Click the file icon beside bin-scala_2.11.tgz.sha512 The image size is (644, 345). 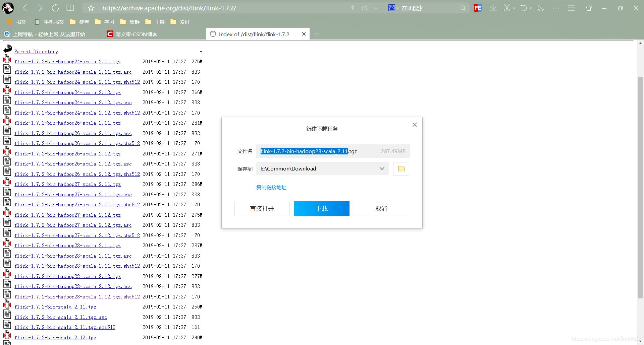[x=7, y=325]
